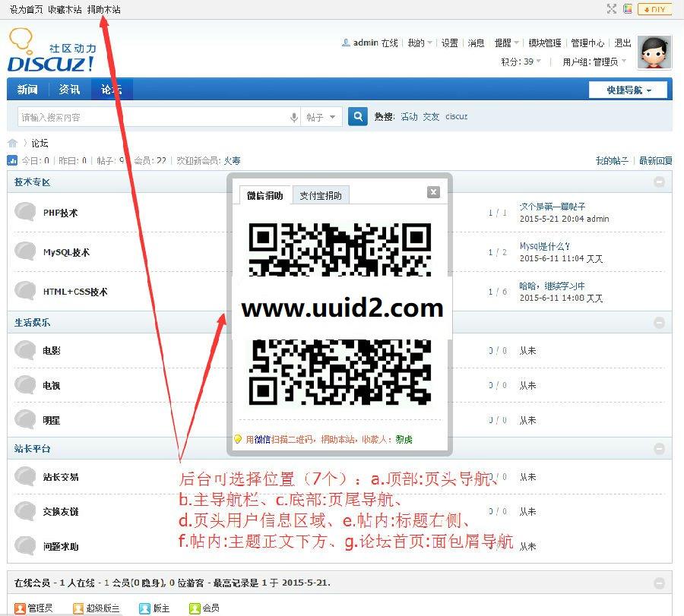Collapse the 技术专区 section with its minus toggle
Viewport: 684px width, 616px height.
(658, 182)
